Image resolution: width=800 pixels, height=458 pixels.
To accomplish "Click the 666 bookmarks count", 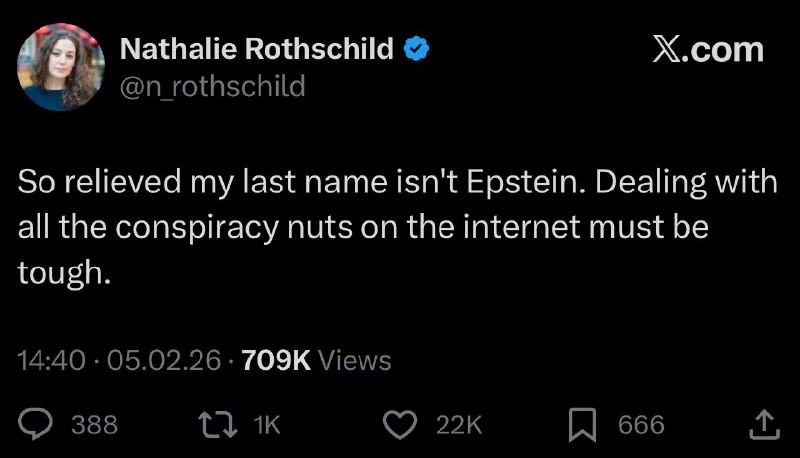I will click(x=641, y=425).
